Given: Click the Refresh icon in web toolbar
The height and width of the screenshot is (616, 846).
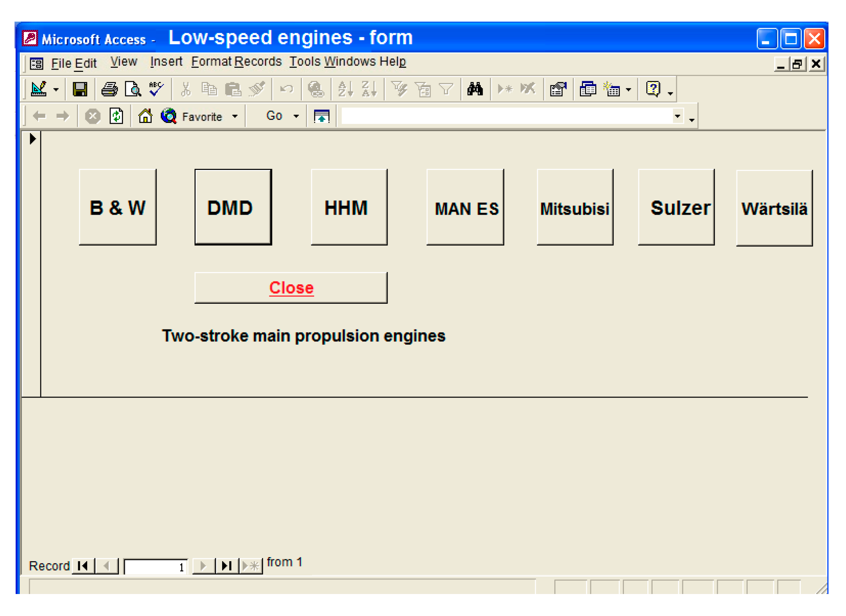Looking at the screenshot, I should coord(116,116).
